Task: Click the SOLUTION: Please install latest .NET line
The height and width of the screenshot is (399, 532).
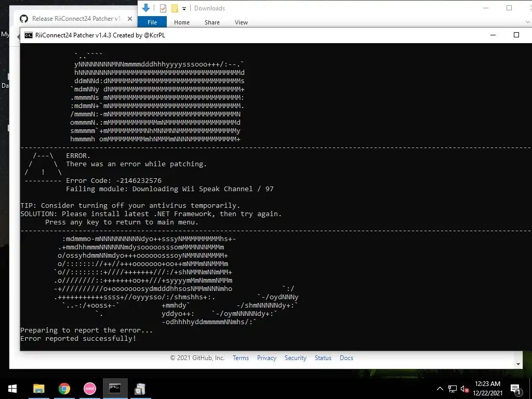Action: click(151, 214)
